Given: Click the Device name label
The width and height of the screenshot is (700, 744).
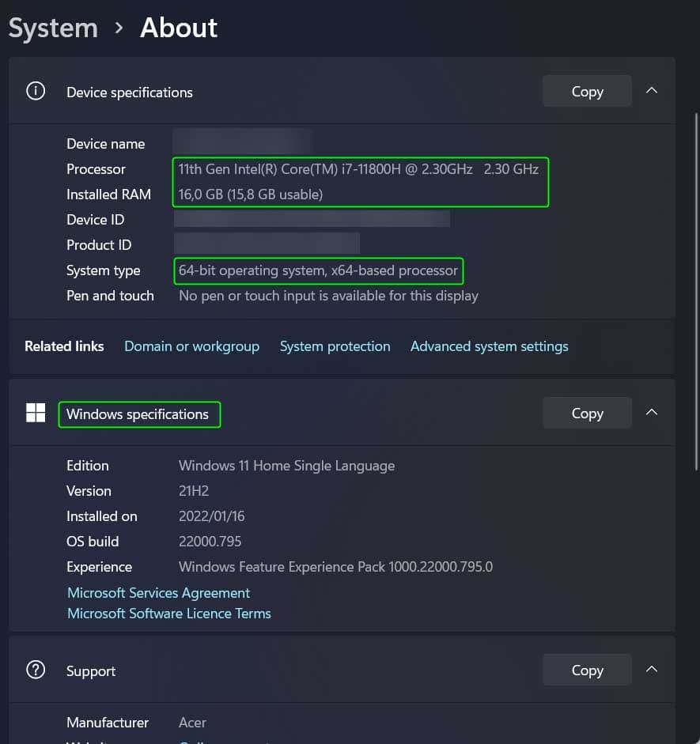Looking at the screenshot, I should coord(106,144).
